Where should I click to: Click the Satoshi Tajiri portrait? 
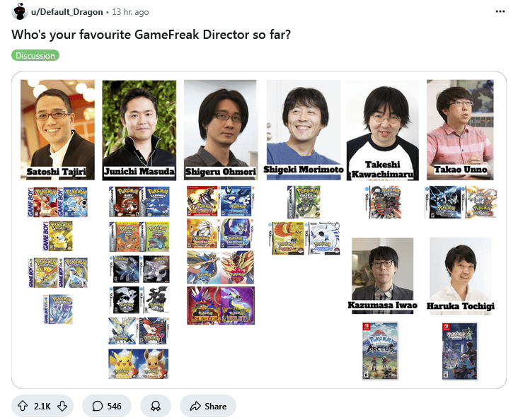[x=57, y=130]
